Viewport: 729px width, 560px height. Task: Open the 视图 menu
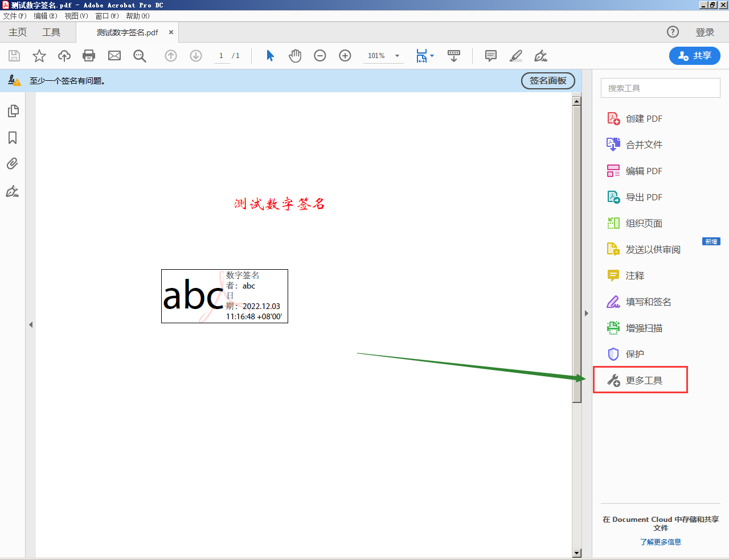click(x=76, y=16)
